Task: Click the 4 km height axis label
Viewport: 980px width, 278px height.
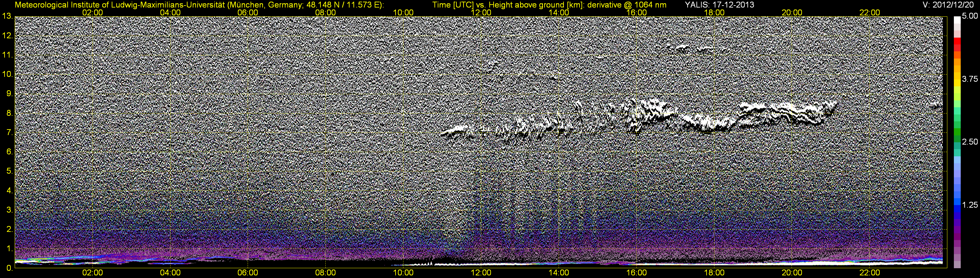Action: 9,190
